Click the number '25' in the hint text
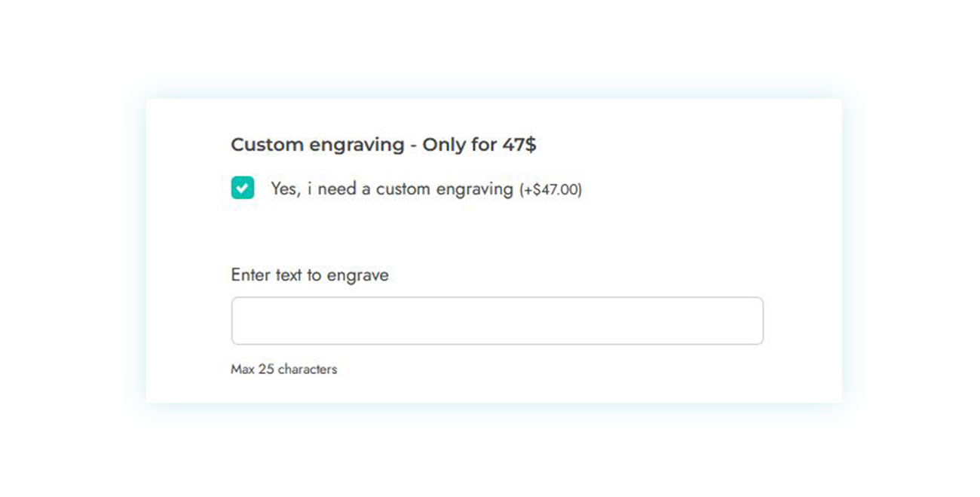Image resolution: width=980 pixels, height=497 pixels. 266,370
